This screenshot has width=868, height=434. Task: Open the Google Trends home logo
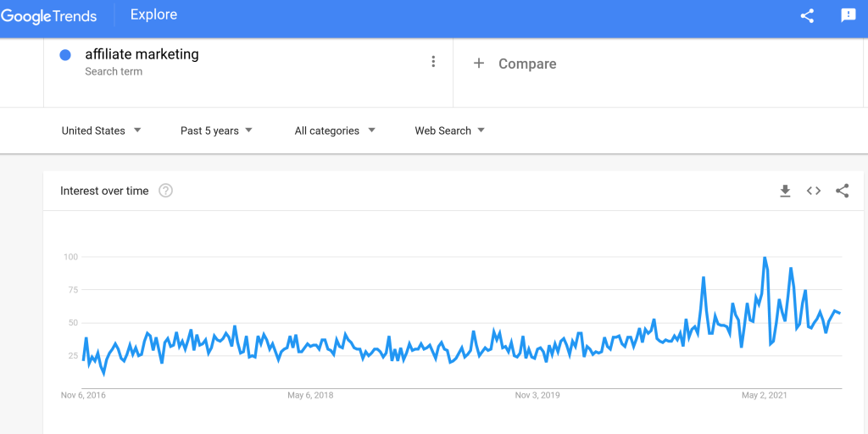[49, 16]
